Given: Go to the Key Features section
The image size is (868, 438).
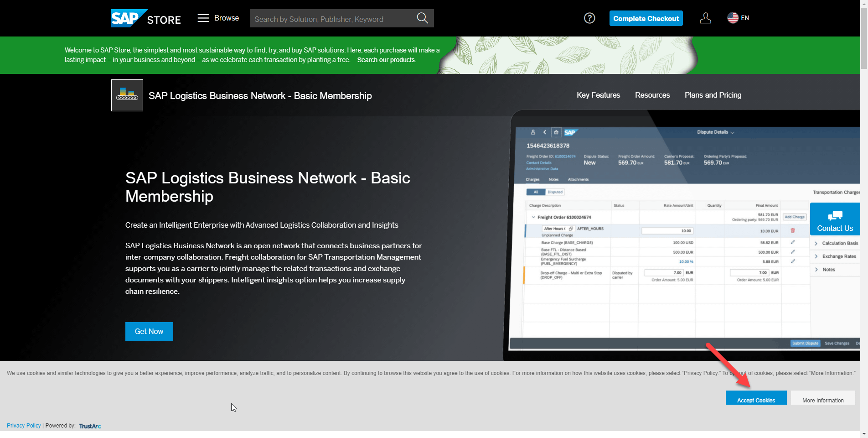Looking at the screenshot, I should tap(598, 95).
